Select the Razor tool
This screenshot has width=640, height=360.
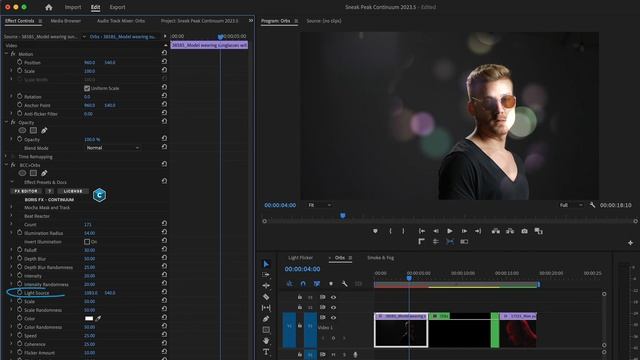coord(266,297)
